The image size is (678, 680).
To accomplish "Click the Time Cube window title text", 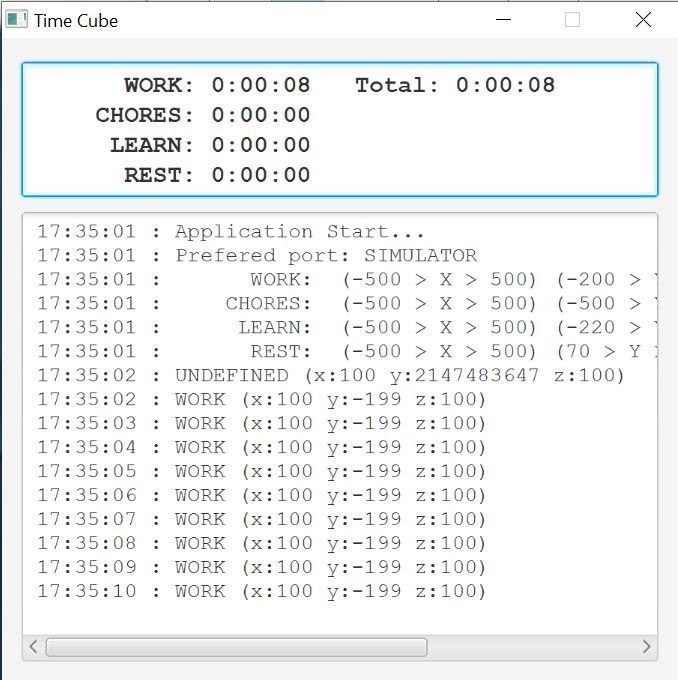I will (x=76, y=20).
